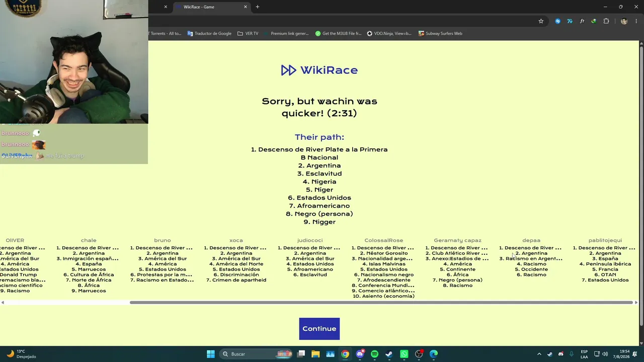Click the player name 'Geramaty capaz'
This screenshot has width=644, height=362.
point(457,240)
